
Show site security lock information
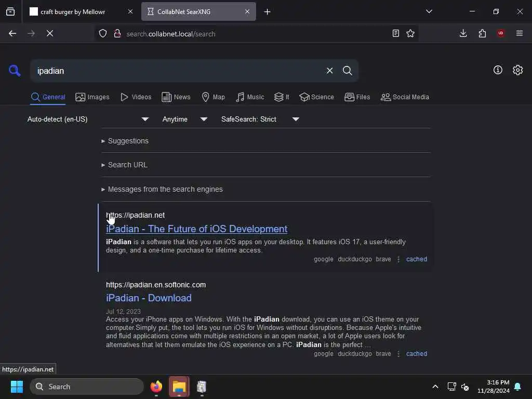[117, 33]
